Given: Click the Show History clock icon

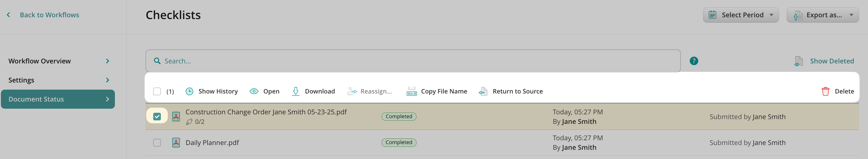Looking at the screenshot, I should pyautogui.click(x=189, y=91).
